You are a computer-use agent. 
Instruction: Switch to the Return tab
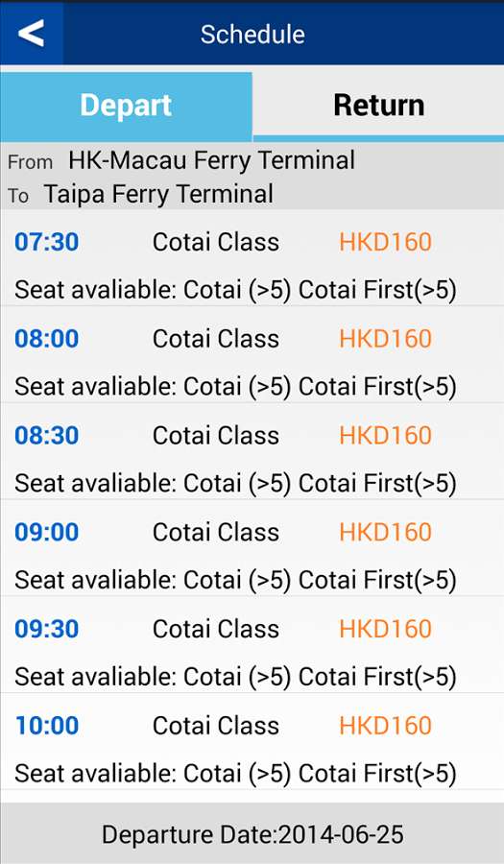378,105
